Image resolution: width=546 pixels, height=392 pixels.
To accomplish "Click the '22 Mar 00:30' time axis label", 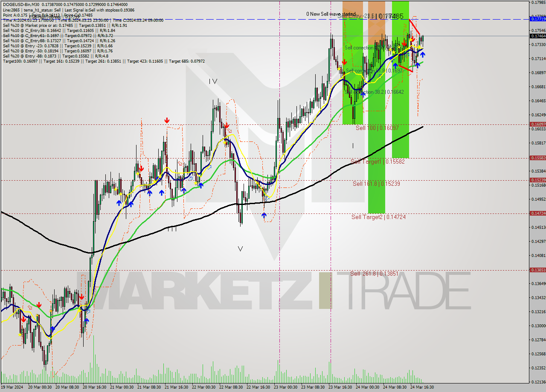I will [204, 387].
